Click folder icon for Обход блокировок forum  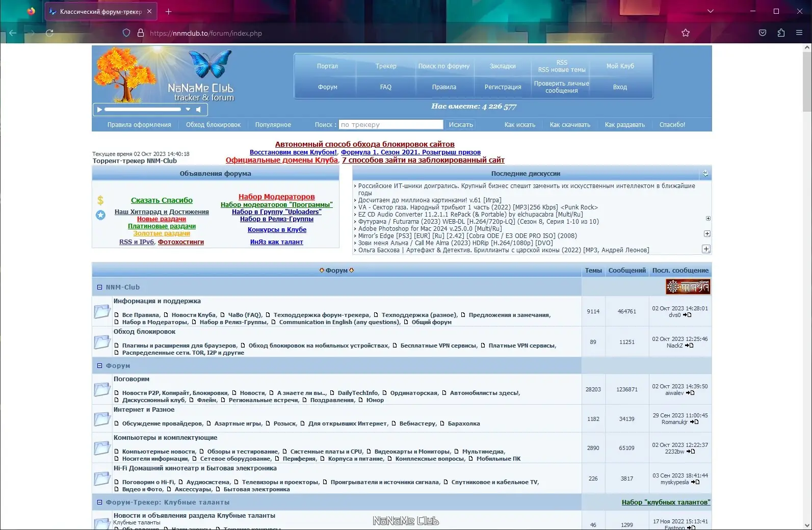pos(102,342)
